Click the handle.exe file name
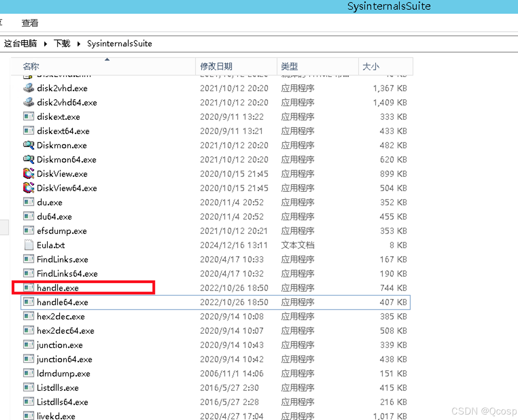 point(58,288)
